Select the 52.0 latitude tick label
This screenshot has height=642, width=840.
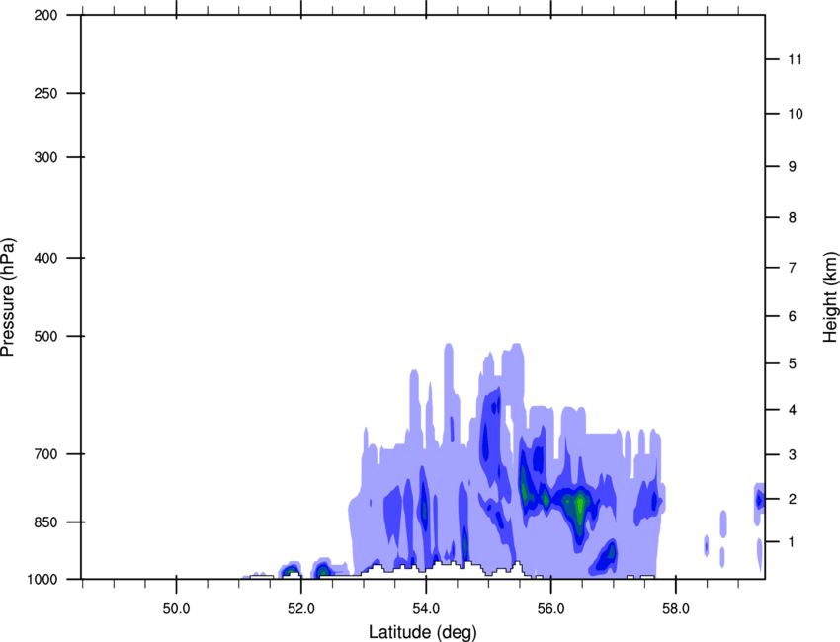[x=300, y=605]
